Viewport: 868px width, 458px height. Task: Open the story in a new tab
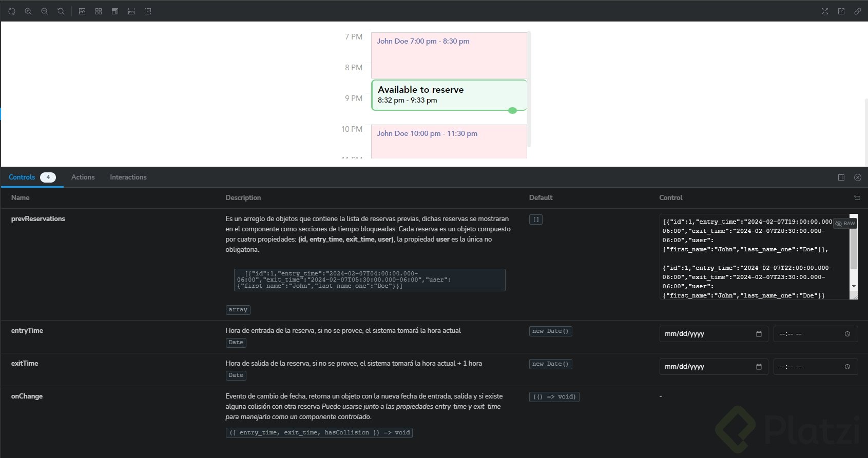pos(841,11)
